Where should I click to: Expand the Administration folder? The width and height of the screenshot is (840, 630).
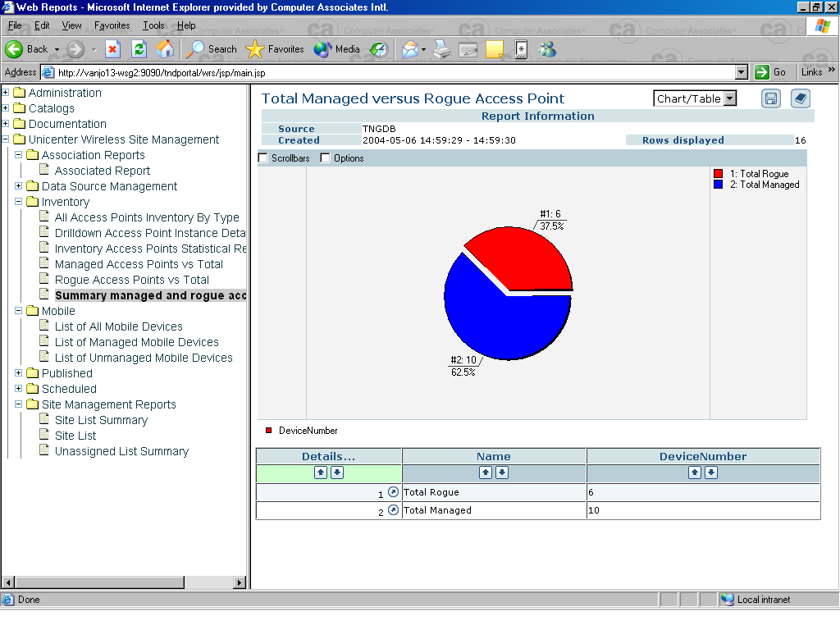(6, 93)
